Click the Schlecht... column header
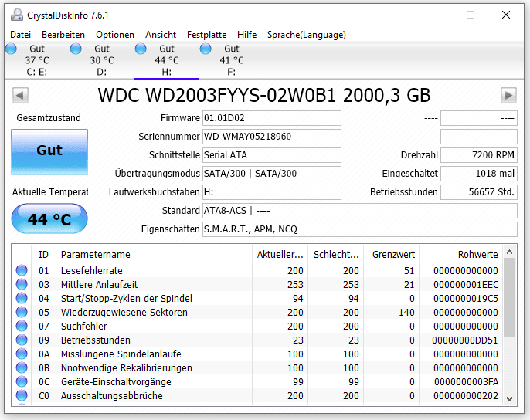 [x=335, y=255]
